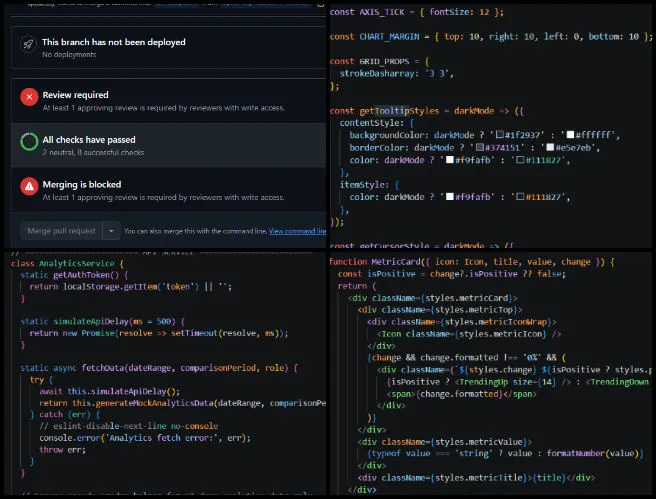This screenshot has width=656, height=499.
Task: Click styles.metricTop className value
Action: tap(473, 310)
